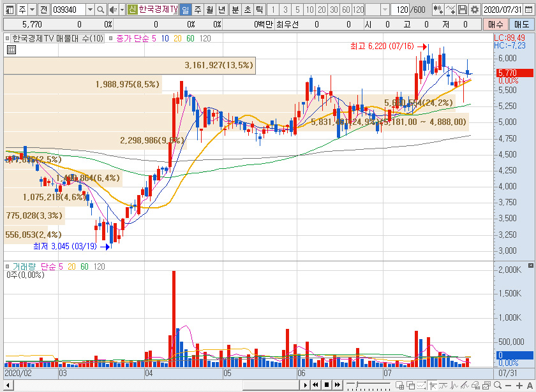Click the wave line tool icon
This screenshot has height=392, width=536.
pos(454,385)
